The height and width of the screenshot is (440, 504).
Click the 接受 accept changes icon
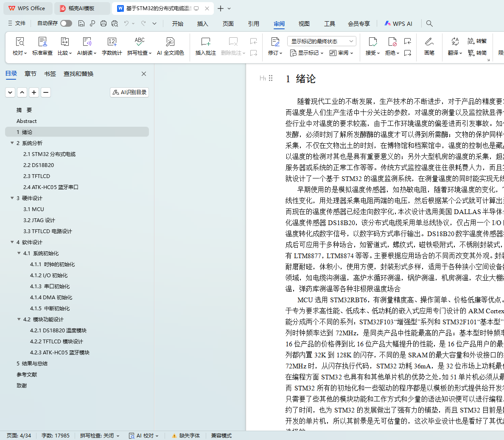[372, 42]
